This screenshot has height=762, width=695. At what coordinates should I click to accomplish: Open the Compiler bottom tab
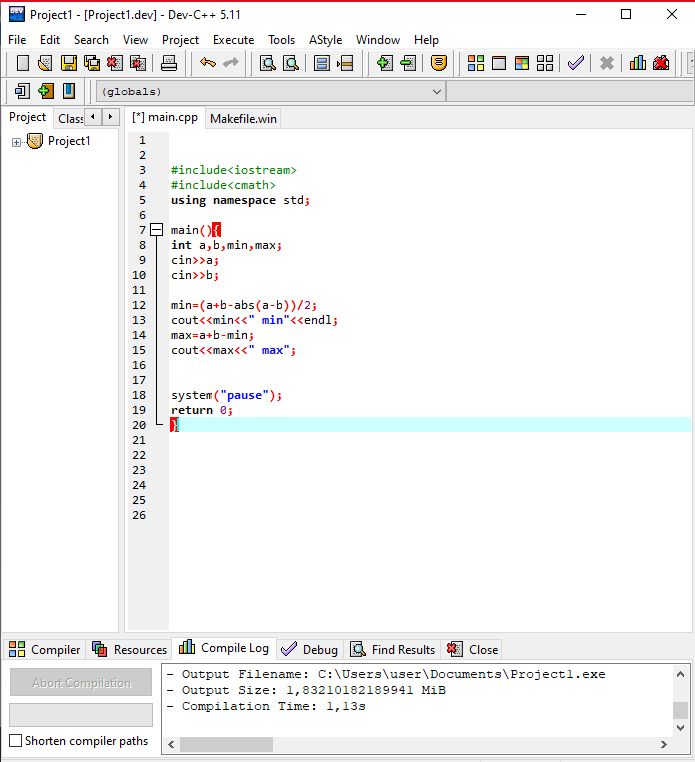(45, 650)
